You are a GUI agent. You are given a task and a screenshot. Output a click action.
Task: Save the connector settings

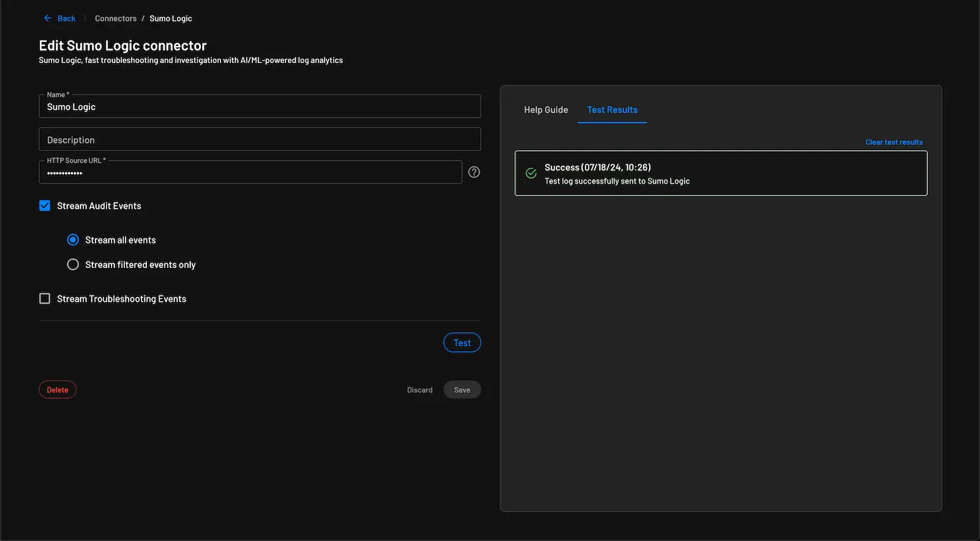(x=462, y=390)
